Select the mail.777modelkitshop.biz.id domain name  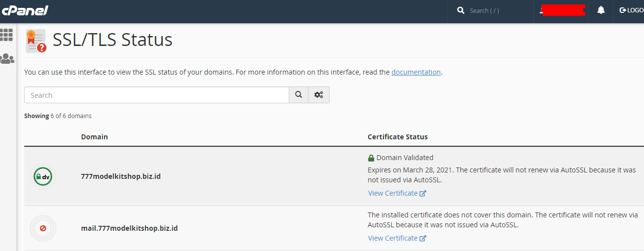pyautogui.click(x=129, y=228)
